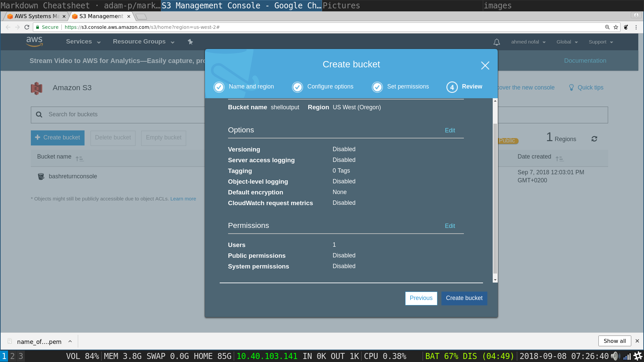
Task: Click the AWS logo home icon
Action: pyautogui.click(x=34, y=42)
